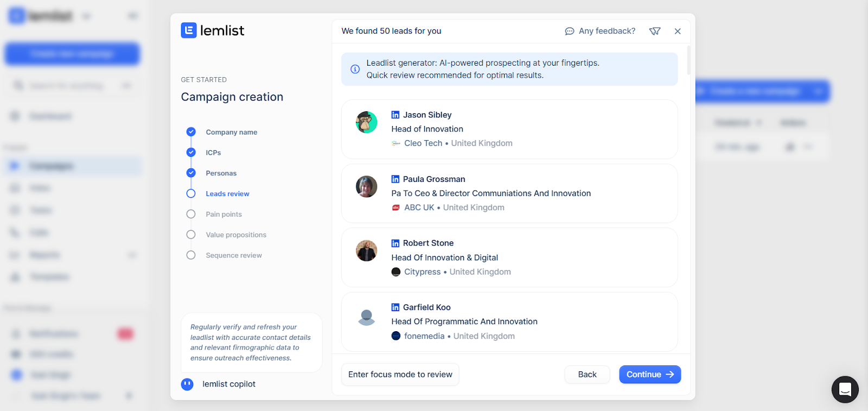868x411 pixels.
Task: Click the Cleo Tech company logo
Action: tap(396, 143)
